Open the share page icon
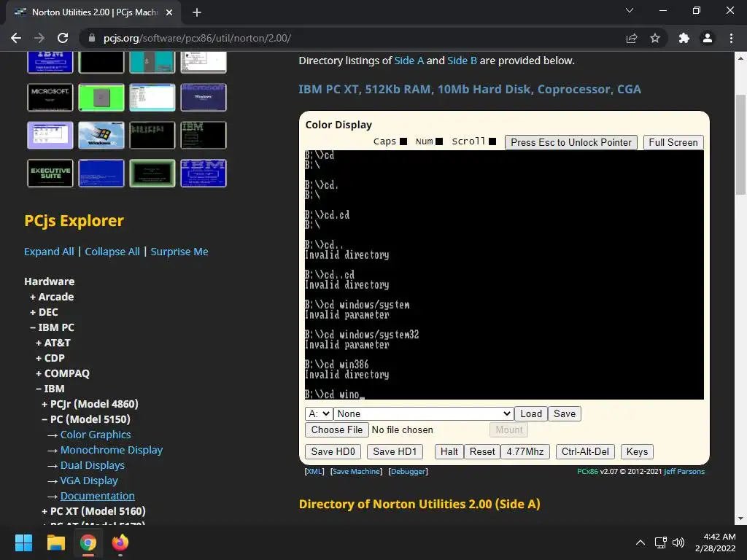 pyautogui.click(x=632, y=38)
